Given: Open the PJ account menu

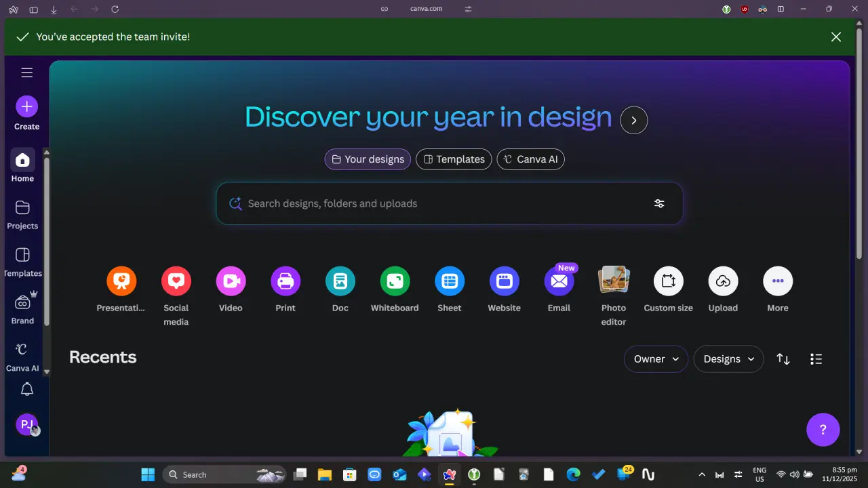Looking at the screenshot, I should point(27,425).
